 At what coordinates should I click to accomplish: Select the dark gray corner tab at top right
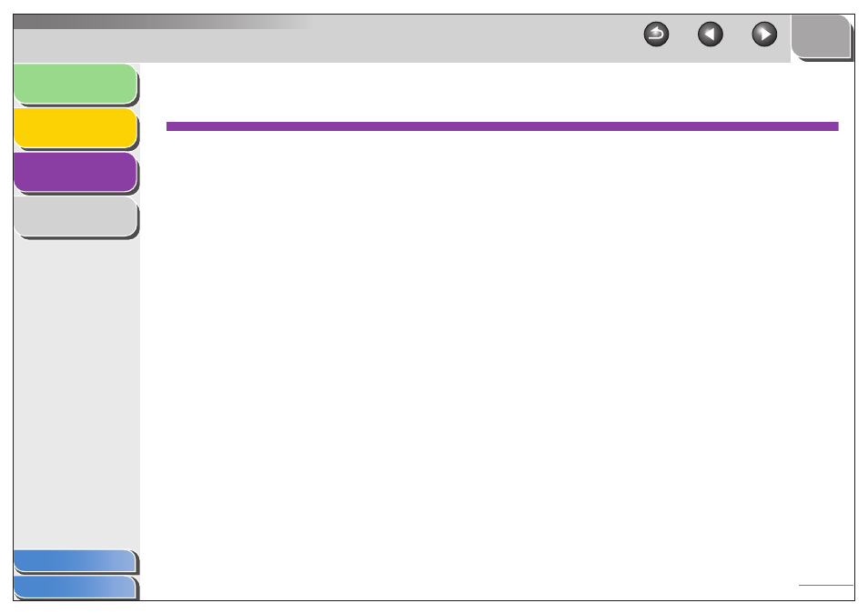[x=822, y=36]
